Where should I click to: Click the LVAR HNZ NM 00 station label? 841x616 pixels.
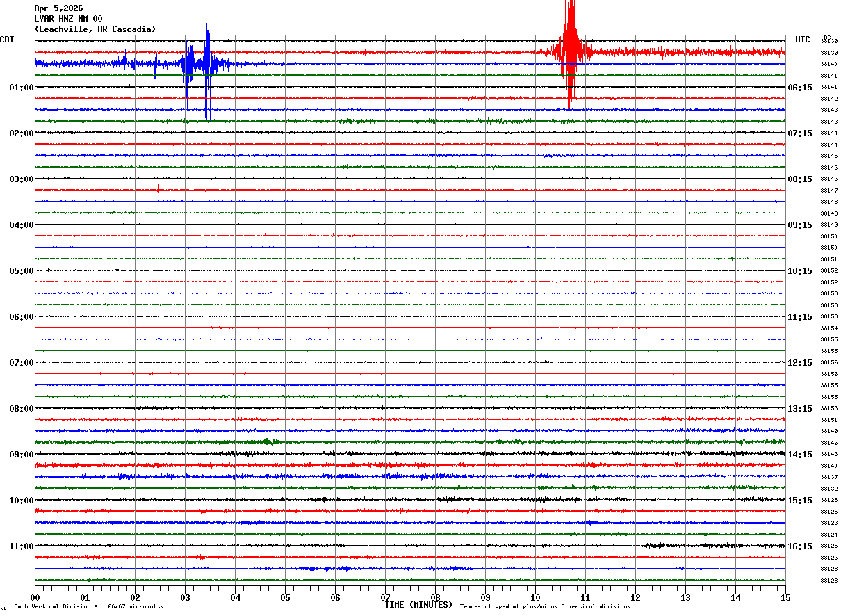(x=68, y=19)
